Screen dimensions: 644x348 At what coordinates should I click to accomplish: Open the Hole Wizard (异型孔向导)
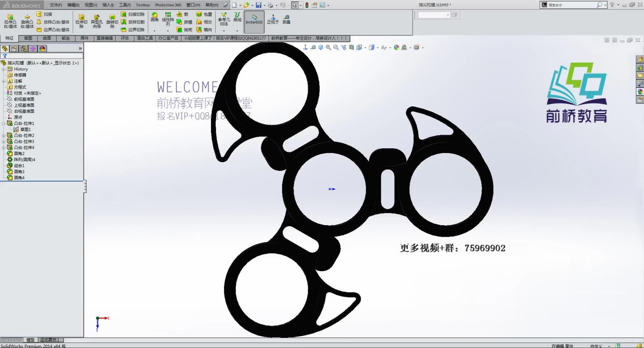97,21
